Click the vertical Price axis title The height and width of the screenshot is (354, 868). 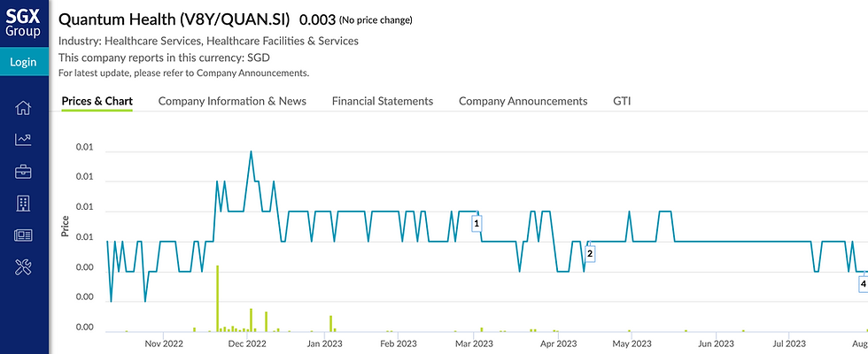tap(66, 226)
